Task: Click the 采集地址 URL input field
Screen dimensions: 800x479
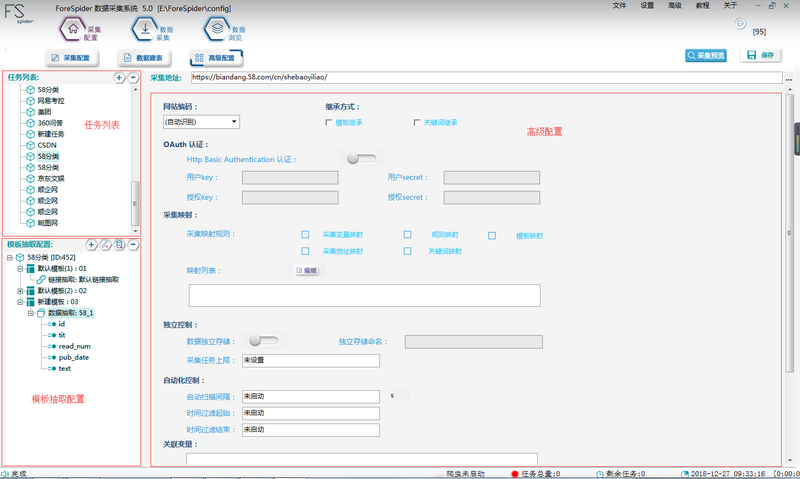Action: click(x=487, y=78)
